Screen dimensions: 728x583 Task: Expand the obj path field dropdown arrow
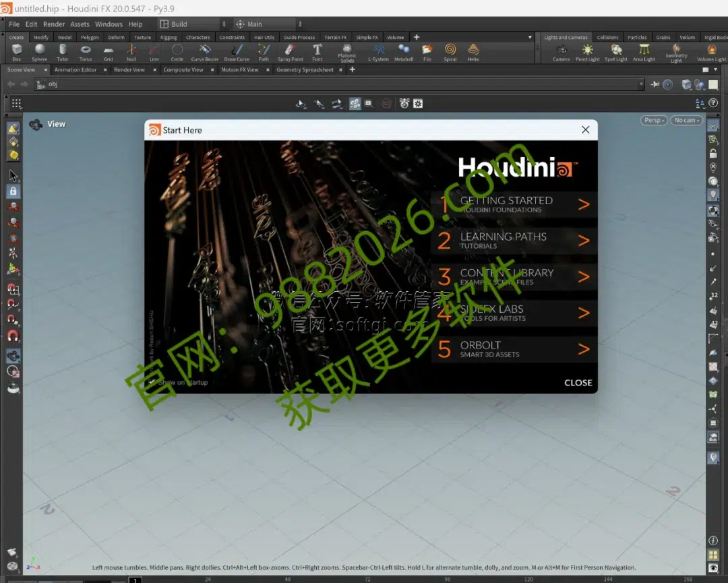(641, 84)
